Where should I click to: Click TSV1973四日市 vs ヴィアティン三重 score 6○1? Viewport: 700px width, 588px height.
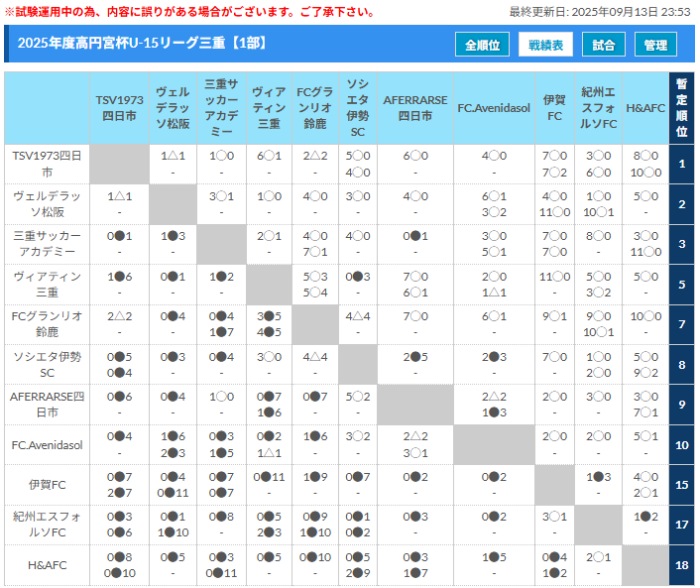(270, 156)
